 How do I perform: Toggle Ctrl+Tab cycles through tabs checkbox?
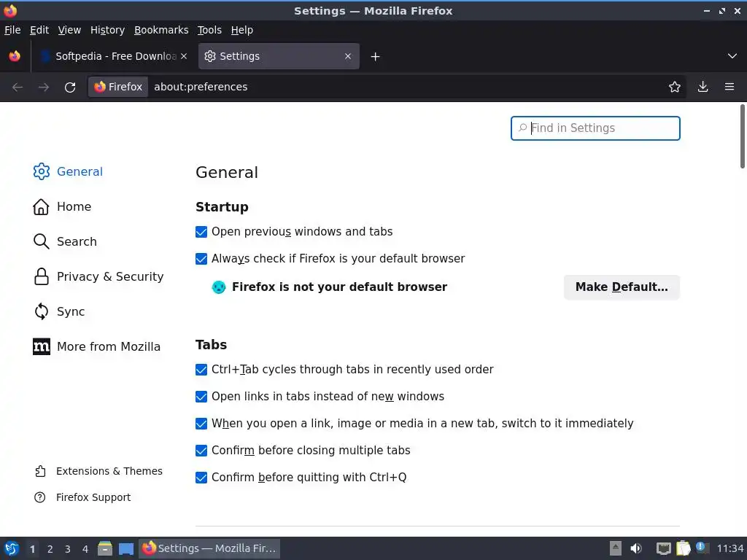point(201,370)
